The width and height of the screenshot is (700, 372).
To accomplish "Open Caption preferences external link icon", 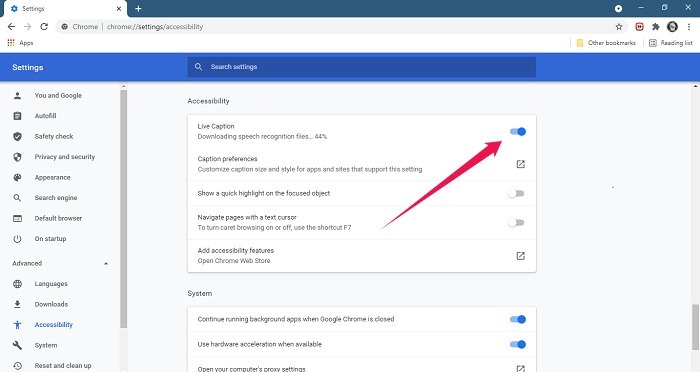I will tap(521, 164).
